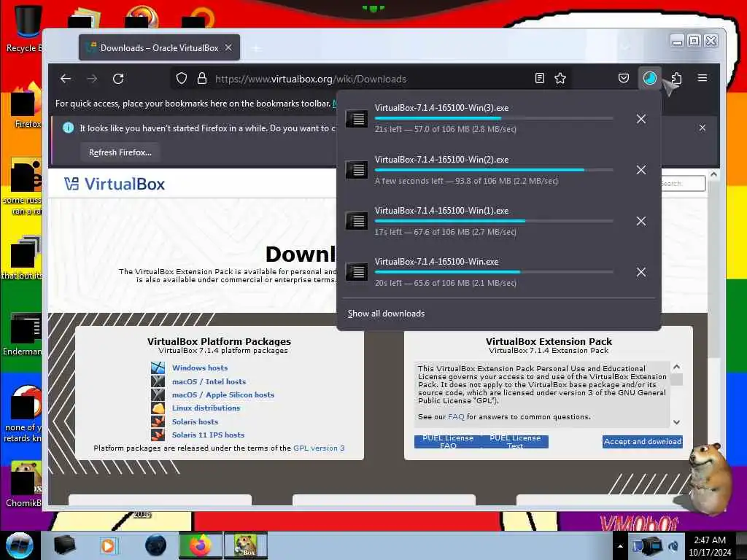
Task: Click the forward navigation arrow
Action: [x=93, y=79]
